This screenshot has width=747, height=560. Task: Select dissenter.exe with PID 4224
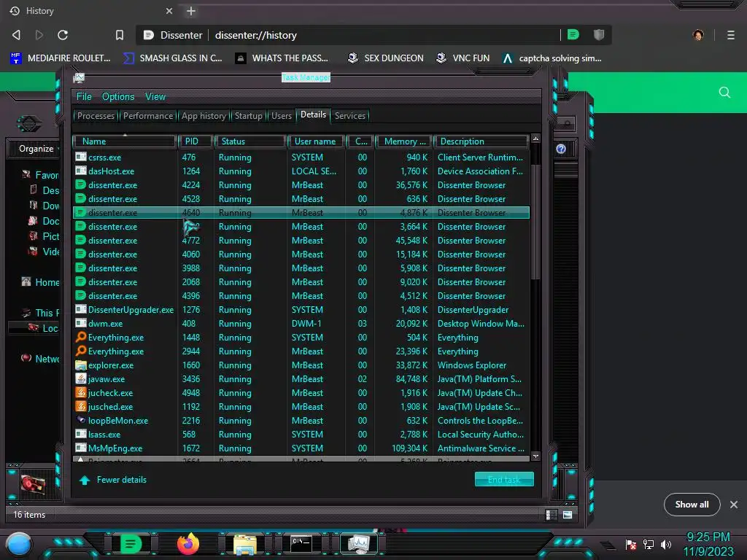pos(301,184)
